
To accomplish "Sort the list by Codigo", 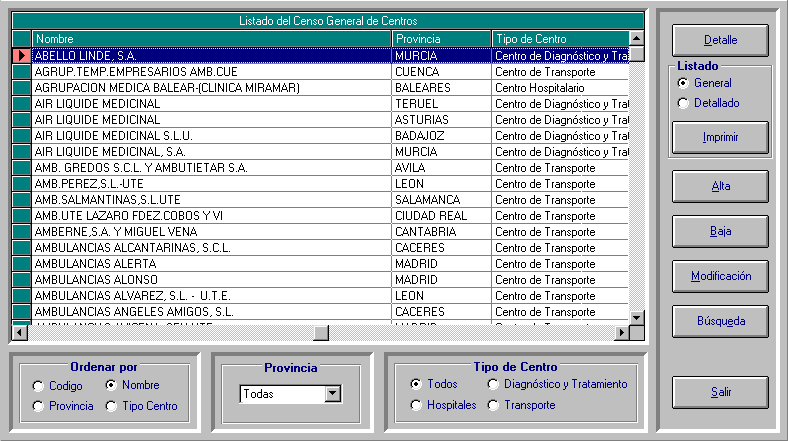I will pos(39,386).
